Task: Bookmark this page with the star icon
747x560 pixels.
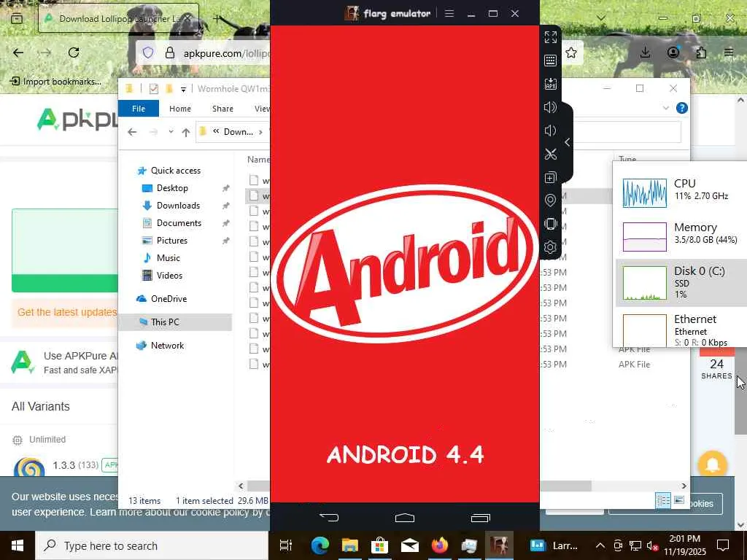Action: 571,52
